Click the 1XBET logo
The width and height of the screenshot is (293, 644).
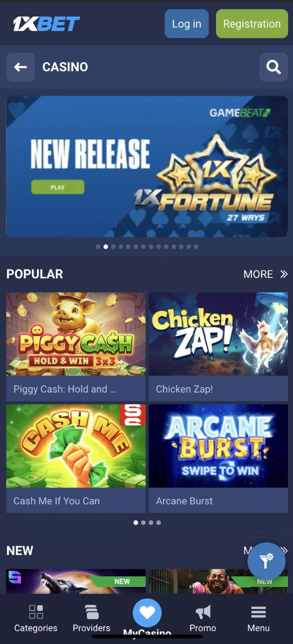click(46, 24)
